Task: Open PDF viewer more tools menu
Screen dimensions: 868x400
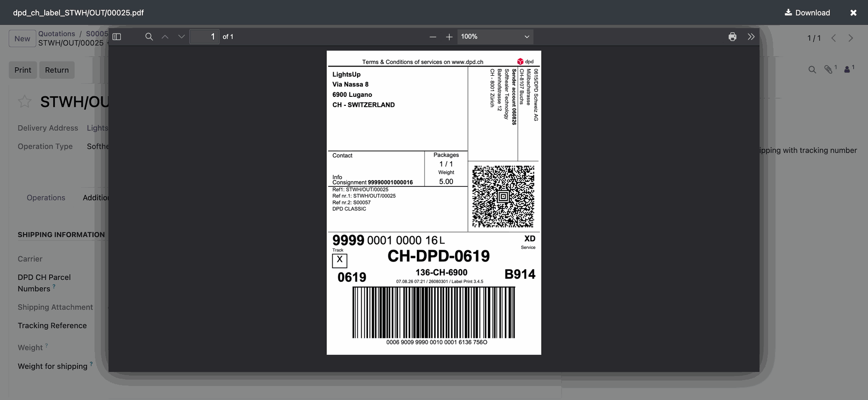Action: [751, 37]
